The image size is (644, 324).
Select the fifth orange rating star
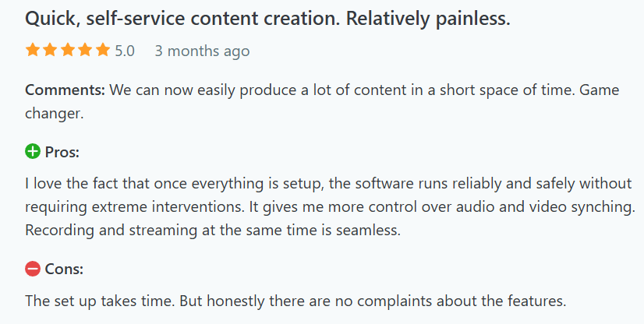point(103,50)
